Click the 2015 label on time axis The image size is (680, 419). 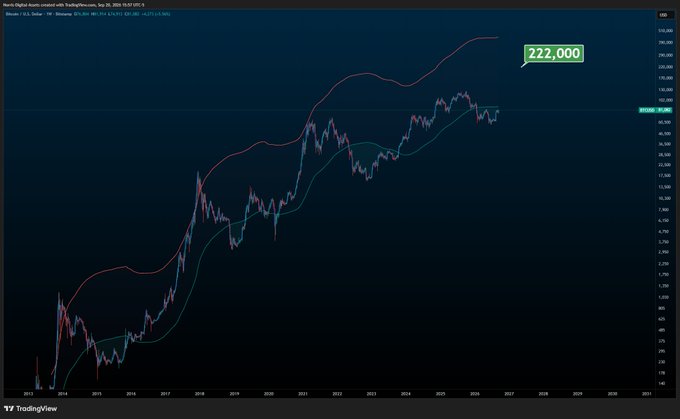pyautogui.click(x=97, y=394)
